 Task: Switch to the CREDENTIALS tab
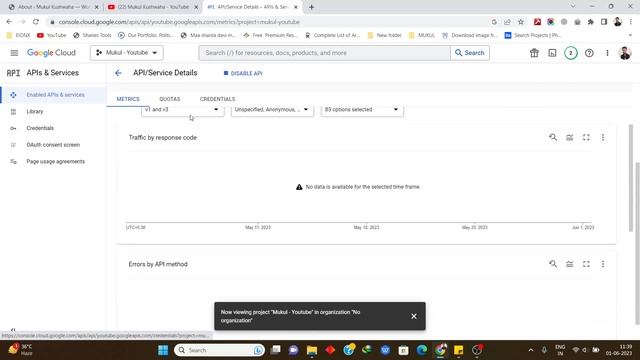click(x=218, y=99)
